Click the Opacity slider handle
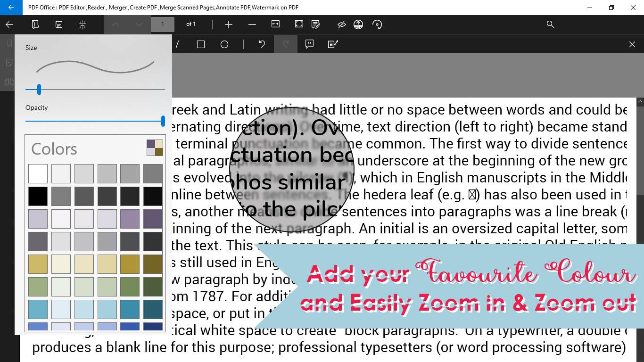 coord(163,121)
